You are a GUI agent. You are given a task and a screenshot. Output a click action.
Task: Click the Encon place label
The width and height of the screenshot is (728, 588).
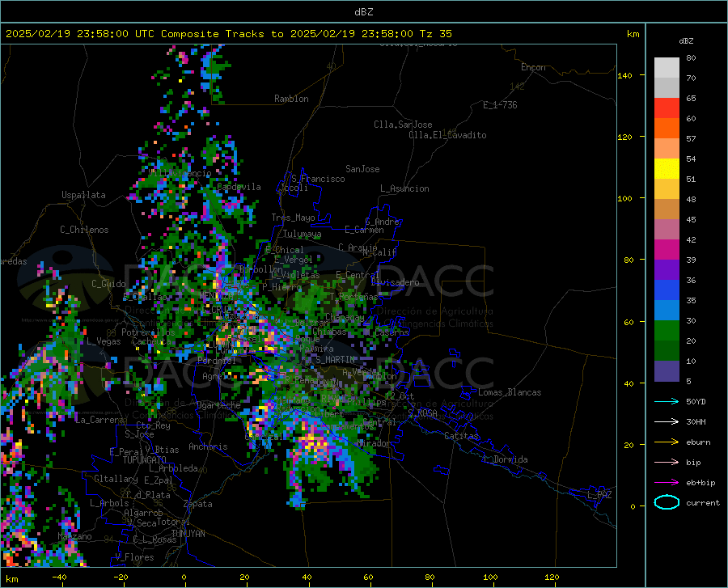pos(533,67)
